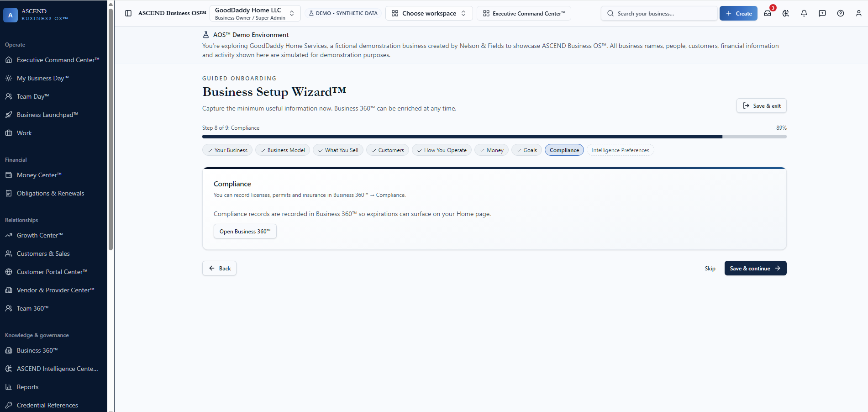Screen dimensions: 868x412
Task: Open the inbox icon with badge
Action: point(768,13)
